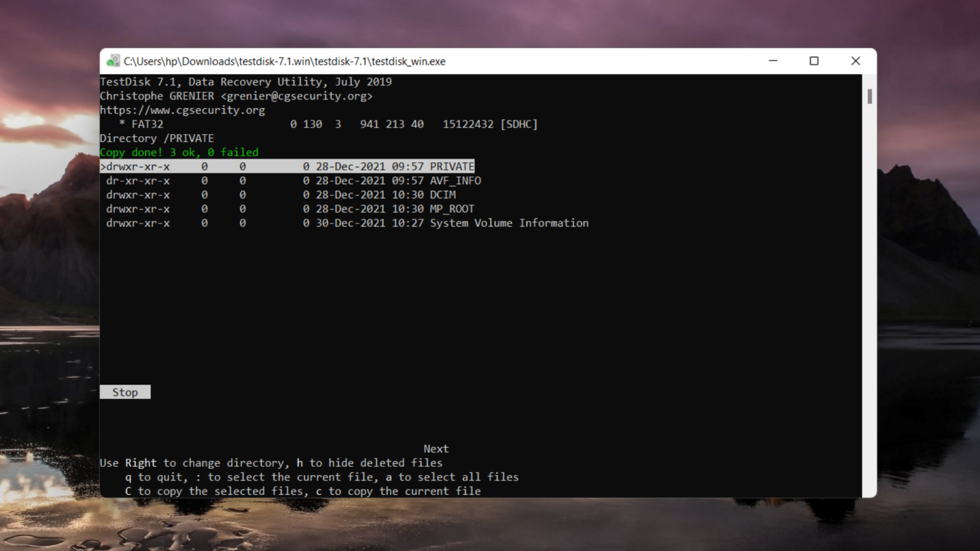Click the 30-Dec-2021 10:27 date

370,223
